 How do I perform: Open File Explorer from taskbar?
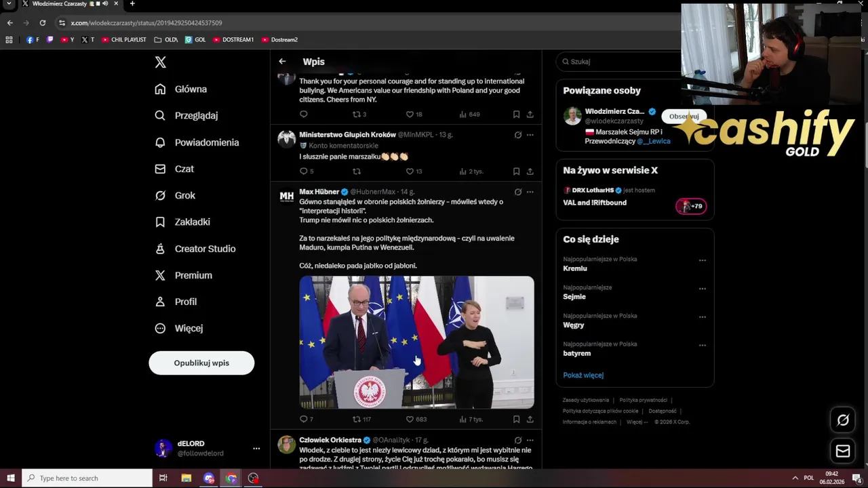click(186, 478)
